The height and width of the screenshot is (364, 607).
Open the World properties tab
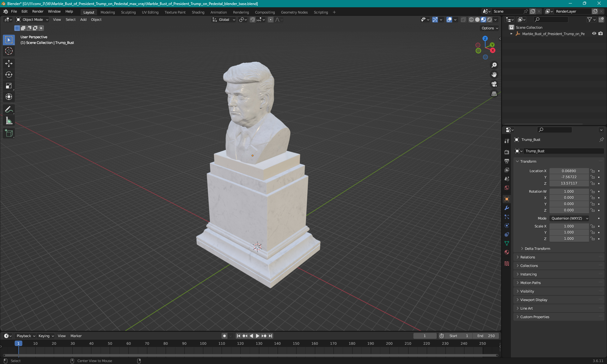(507, 188)
